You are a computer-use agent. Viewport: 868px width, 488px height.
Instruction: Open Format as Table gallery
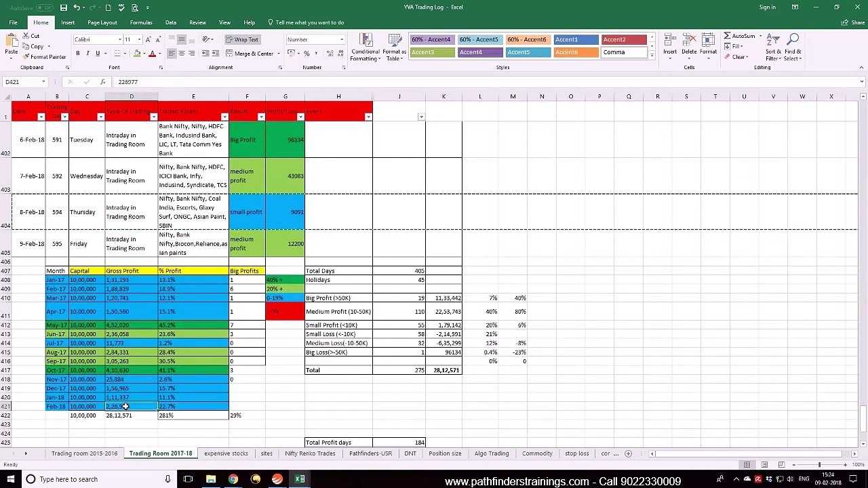394,46
